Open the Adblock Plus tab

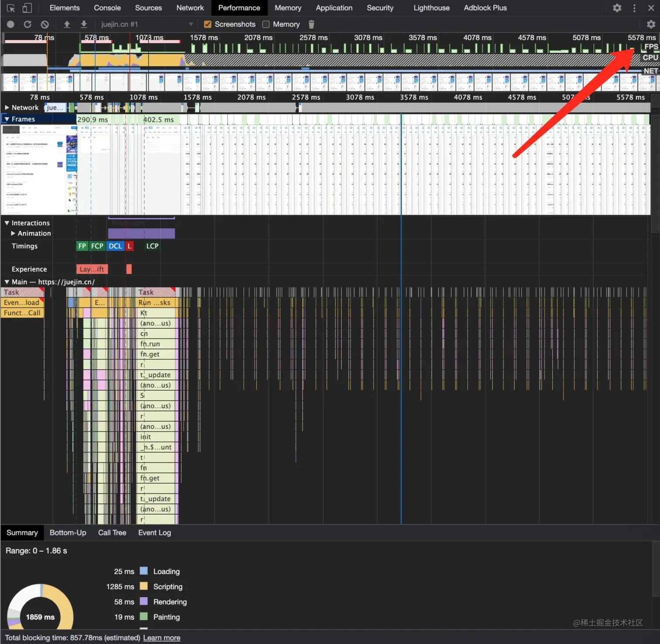pyautogui.click(x=485, y=8)
